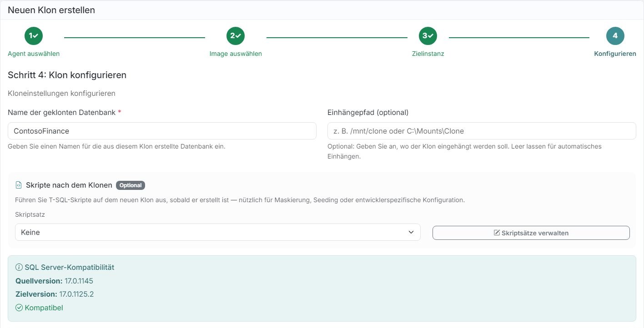Click the Skriptsätze verwalten button
Viewport: 644px width, 328px height.
[531, 233]
